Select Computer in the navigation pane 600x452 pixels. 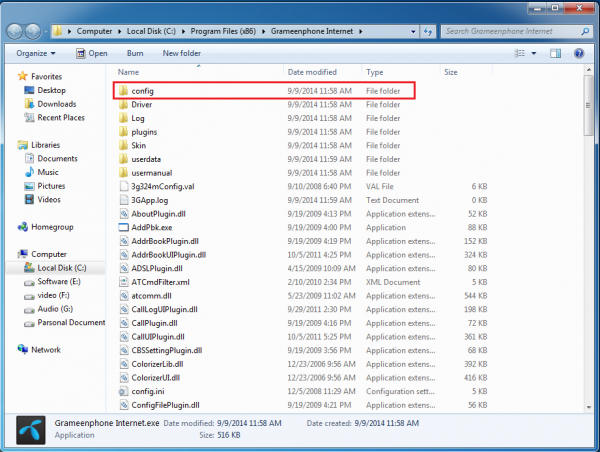[x=49, y=254]
